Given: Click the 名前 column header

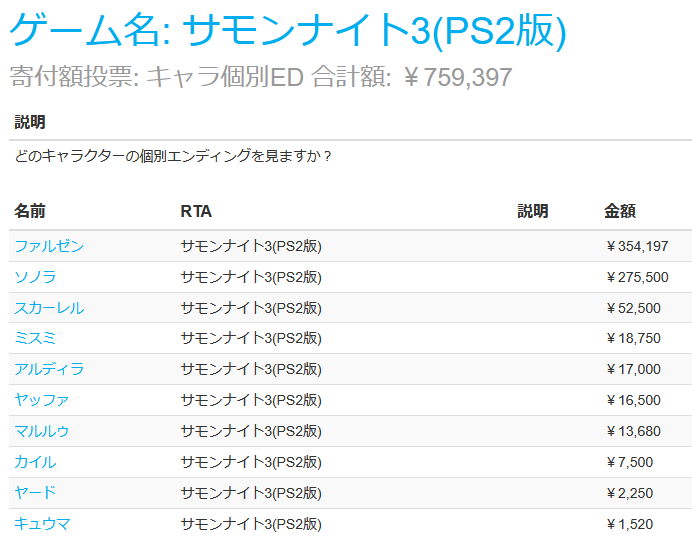Looking at the screenshot, I should click(30, 211).
